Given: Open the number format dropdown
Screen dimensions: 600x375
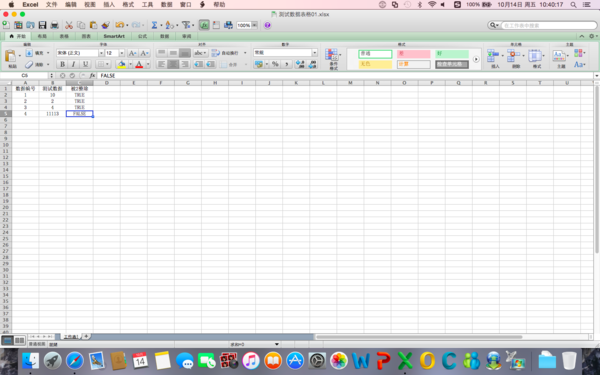Looking at the screenshot, I should point(315,52).
